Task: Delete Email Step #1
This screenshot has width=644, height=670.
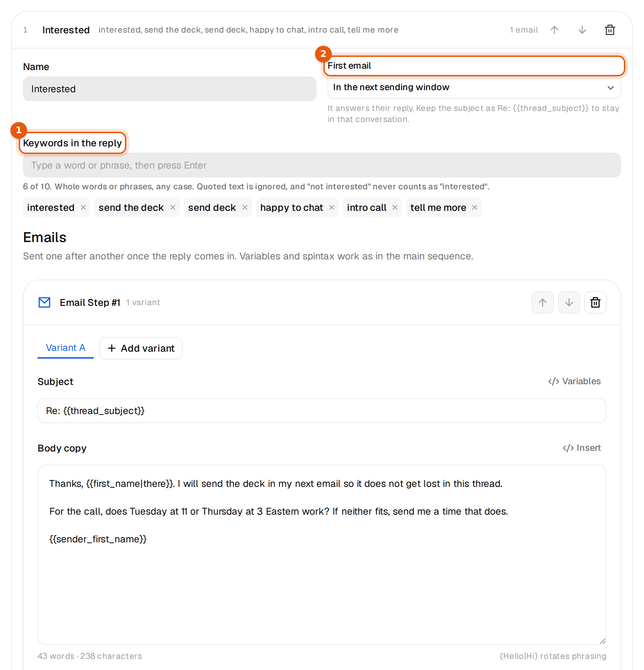Action: 595,302
